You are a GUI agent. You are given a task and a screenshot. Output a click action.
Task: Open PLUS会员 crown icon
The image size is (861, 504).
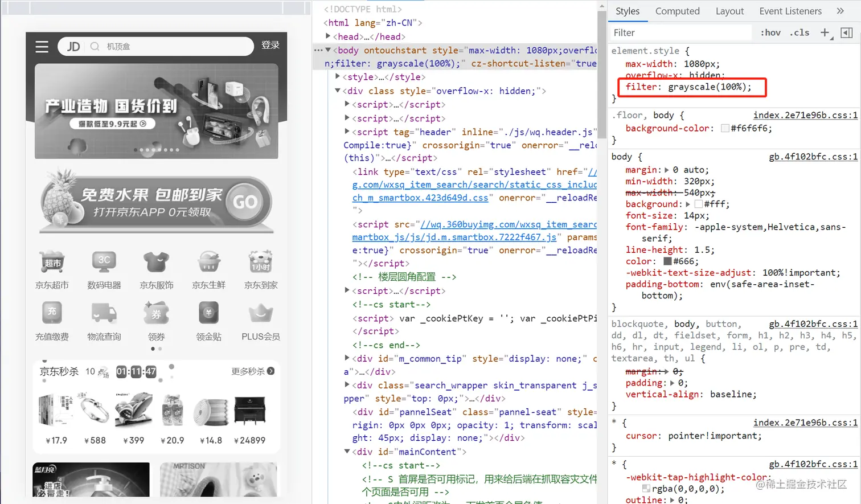(261, 313)
